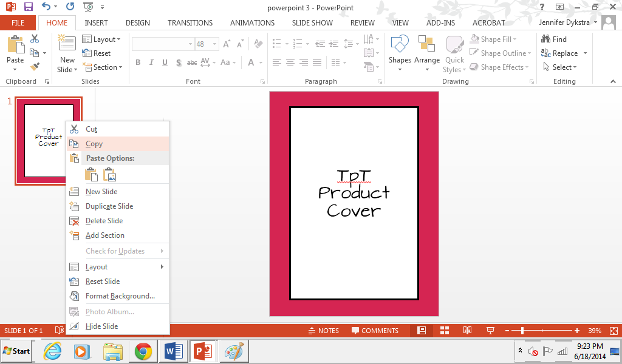
Task: Choose Delete Slide from context menu
Action: (x=118, y=221)
